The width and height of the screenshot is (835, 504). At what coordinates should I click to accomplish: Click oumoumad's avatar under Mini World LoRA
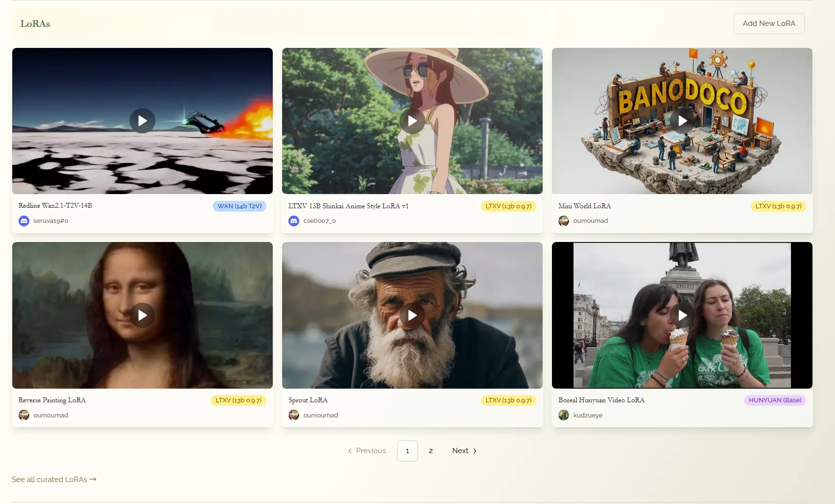(564, 221)
